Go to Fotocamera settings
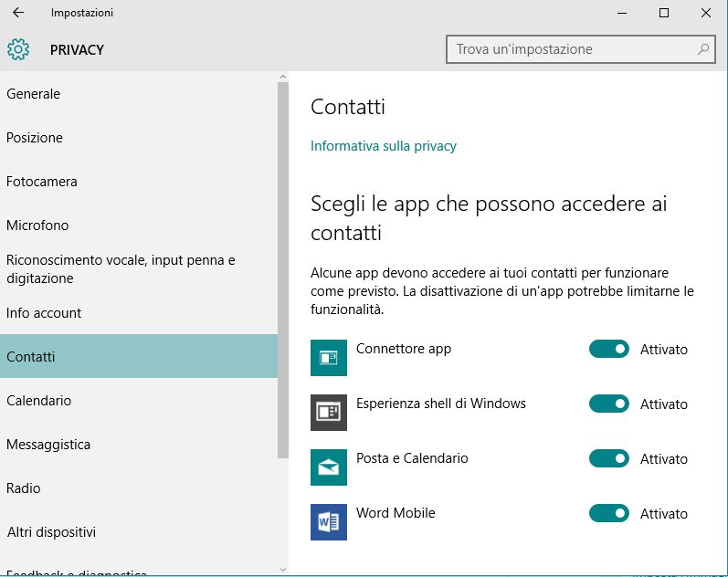Screen dimensions: 728x577 coord(42,182)
